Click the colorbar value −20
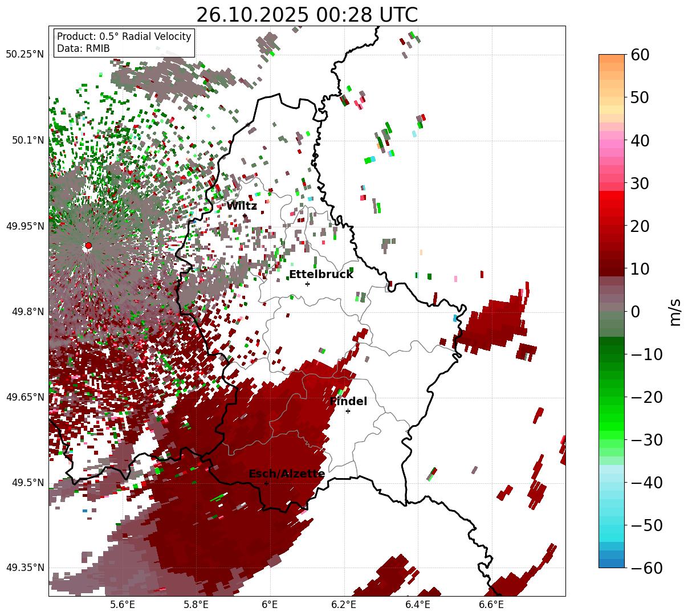 coord(646,397)
